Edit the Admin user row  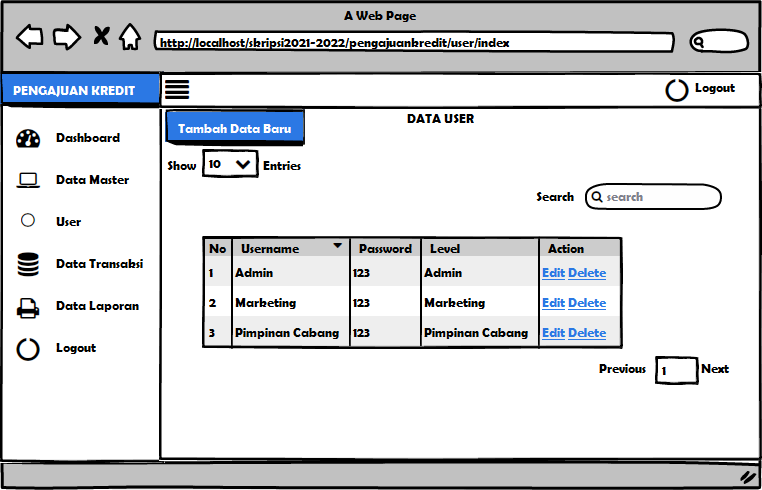554,273
